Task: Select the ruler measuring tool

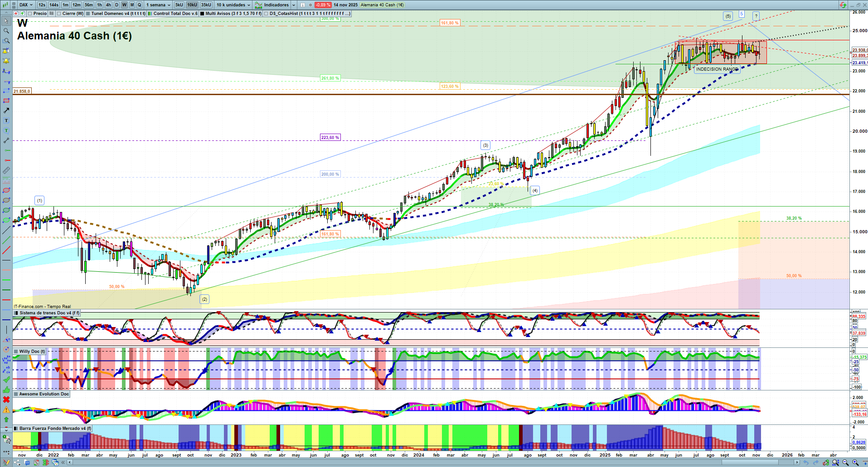Action: [x=6, y=170]
